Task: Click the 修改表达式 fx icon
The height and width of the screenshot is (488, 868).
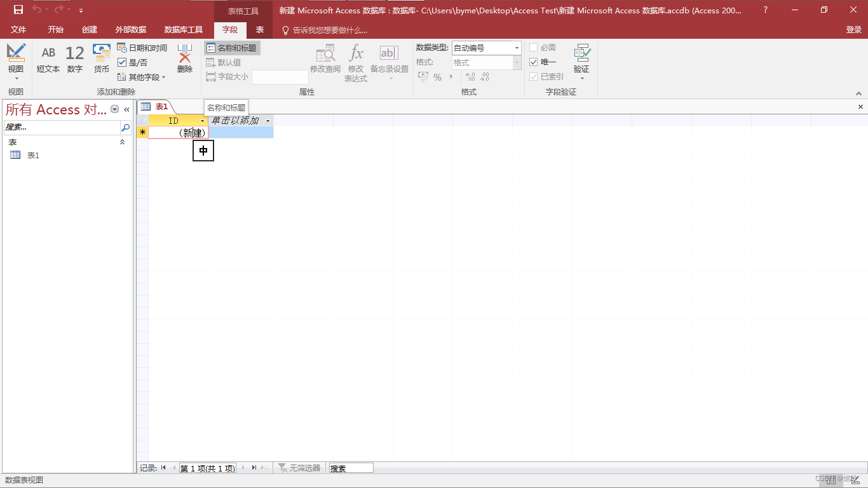Action: (x=356, y=63)
